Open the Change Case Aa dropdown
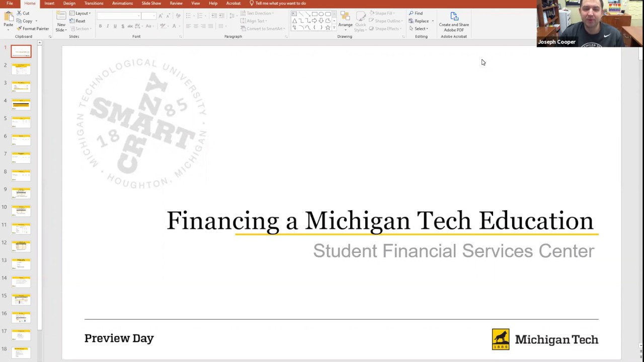The height and width of the screenshot is (362, 644). pyautogui.click(x=149, y=26)
